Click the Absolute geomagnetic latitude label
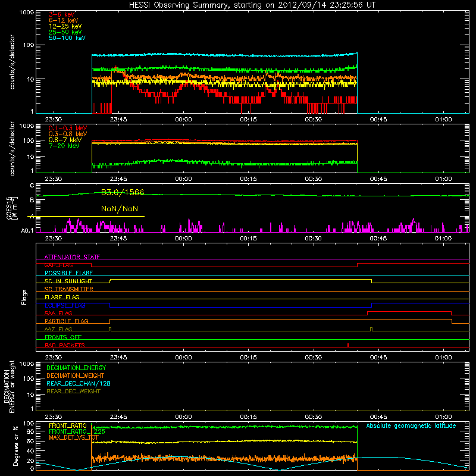 pyautogui.click(x=411, y=425)
